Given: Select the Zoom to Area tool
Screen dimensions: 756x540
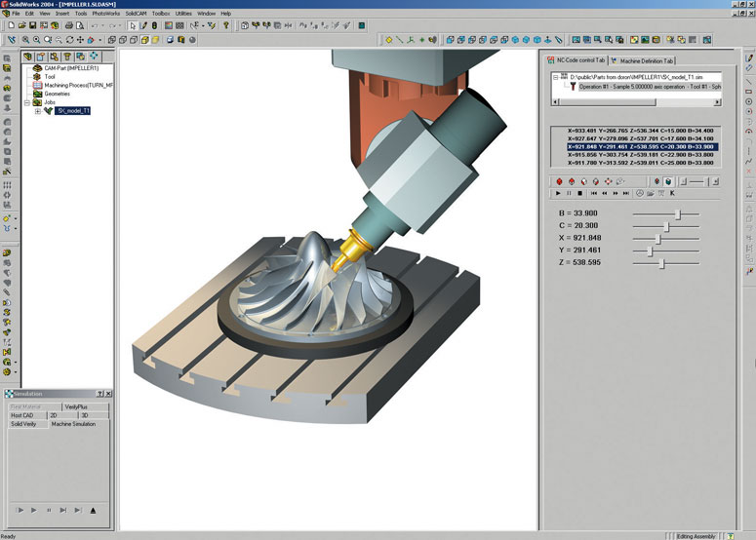Looking at the screenshot, I should pos(37,40).
